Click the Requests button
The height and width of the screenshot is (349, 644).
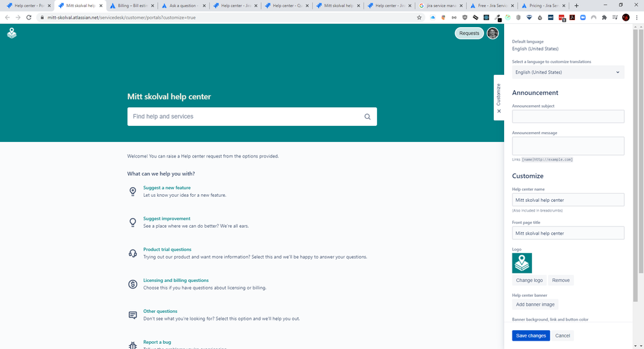coord(469,34)
